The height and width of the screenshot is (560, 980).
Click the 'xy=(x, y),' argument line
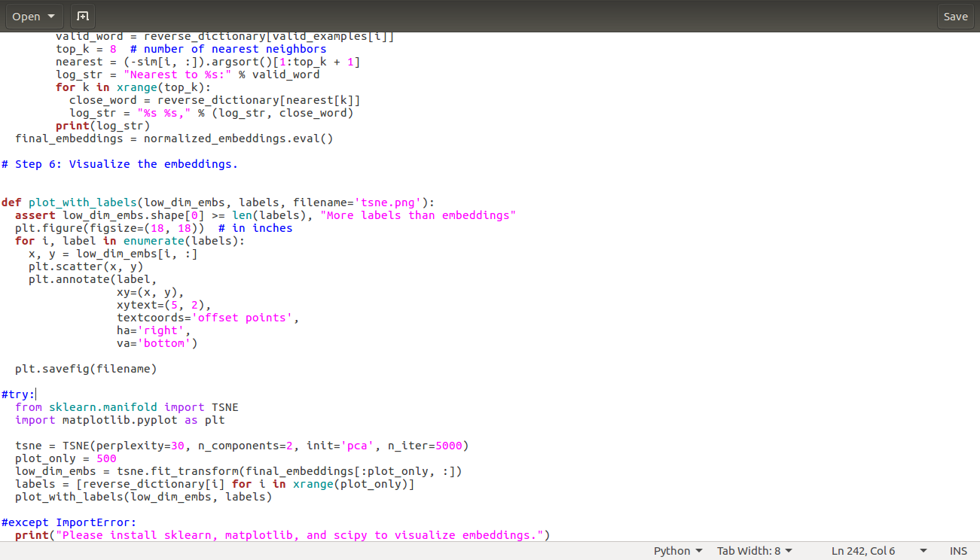click(x=151, y=292)
